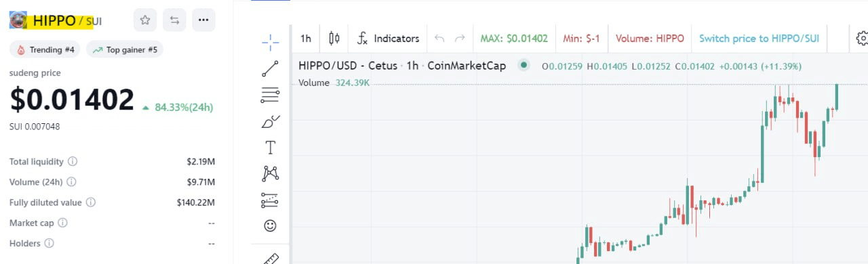The width and height of the screenshot is (868, 264).
Task: Open the three-dots more options menu
Action: point(203,20)
